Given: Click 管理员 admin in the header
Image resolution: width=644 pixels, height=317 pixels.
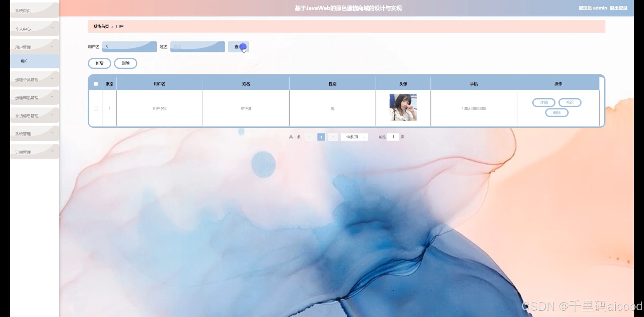Looking at the screenshot, I should [x=593, y=8].
